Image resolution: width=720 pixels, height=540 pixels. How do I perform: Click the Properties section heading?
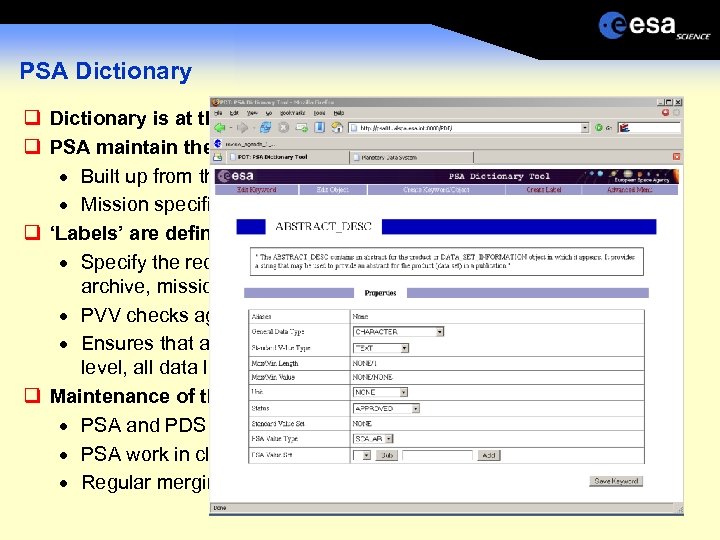(x=380, y=293)
